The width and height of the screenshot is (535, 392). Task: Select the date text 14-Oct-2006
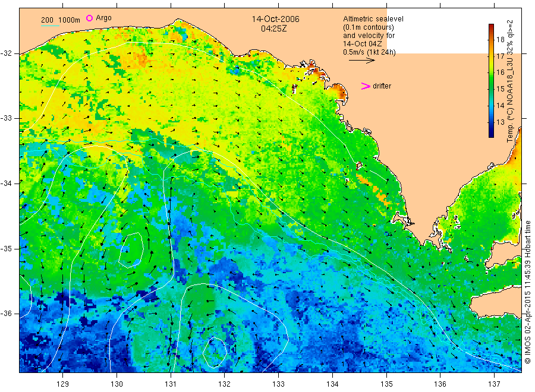click(275, 19)
